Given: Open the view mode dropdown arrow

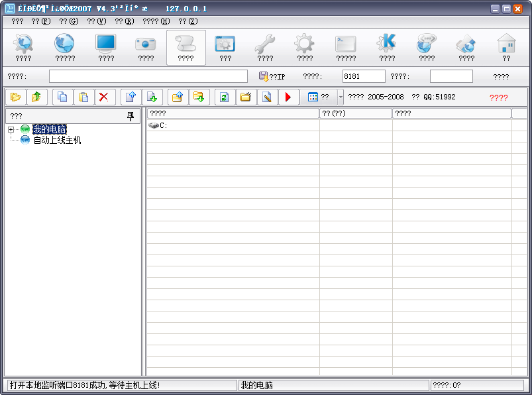Looking at the screenshot, I should coord(341,97).
